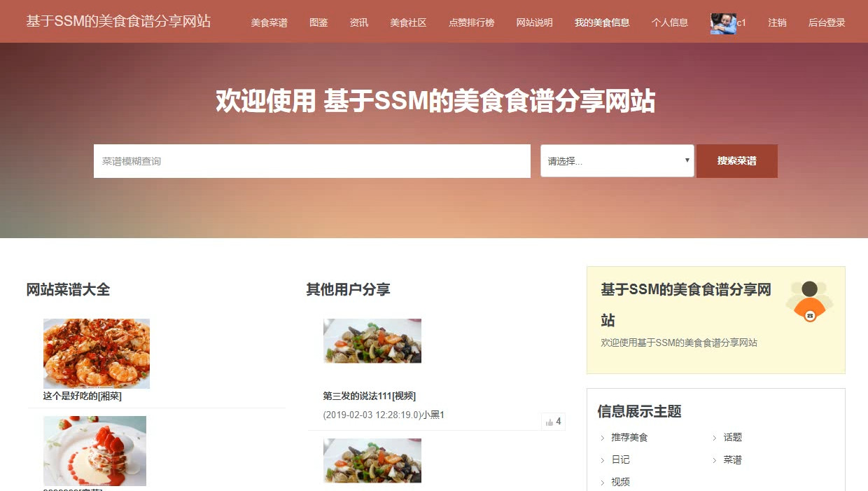This screenshot has width=868, height=491.
Task: Click the 菜谱模糊查询 search input field
Action: 312,161
